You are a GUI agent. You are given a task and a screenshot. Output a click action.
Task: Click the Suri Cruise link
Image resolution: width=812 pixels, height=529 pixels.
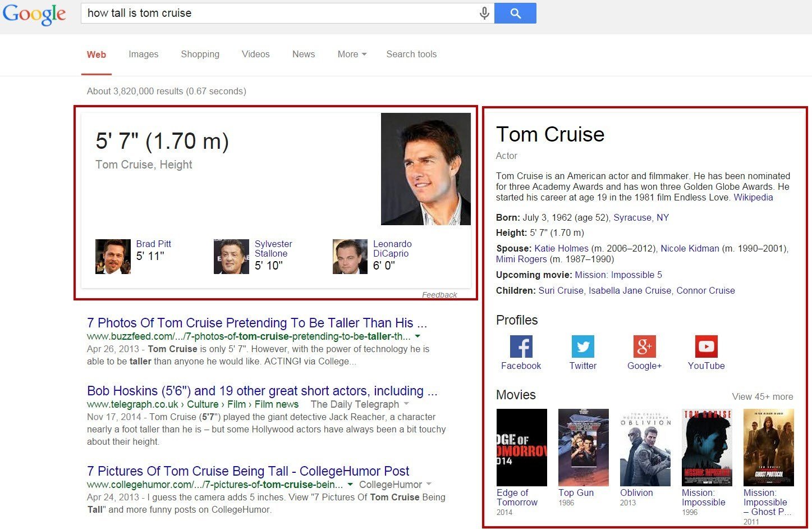[561, 291]
